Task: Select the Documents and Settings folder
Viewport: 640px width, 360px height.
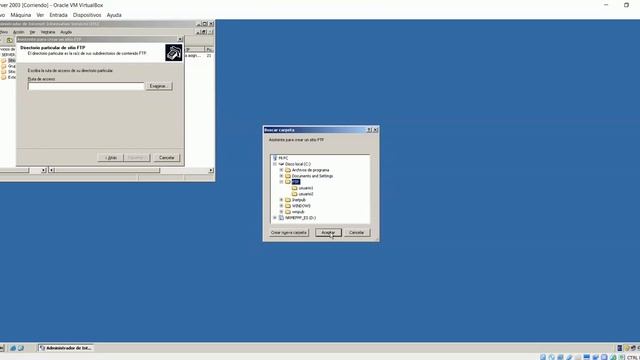Action: [x=312, y=176]
